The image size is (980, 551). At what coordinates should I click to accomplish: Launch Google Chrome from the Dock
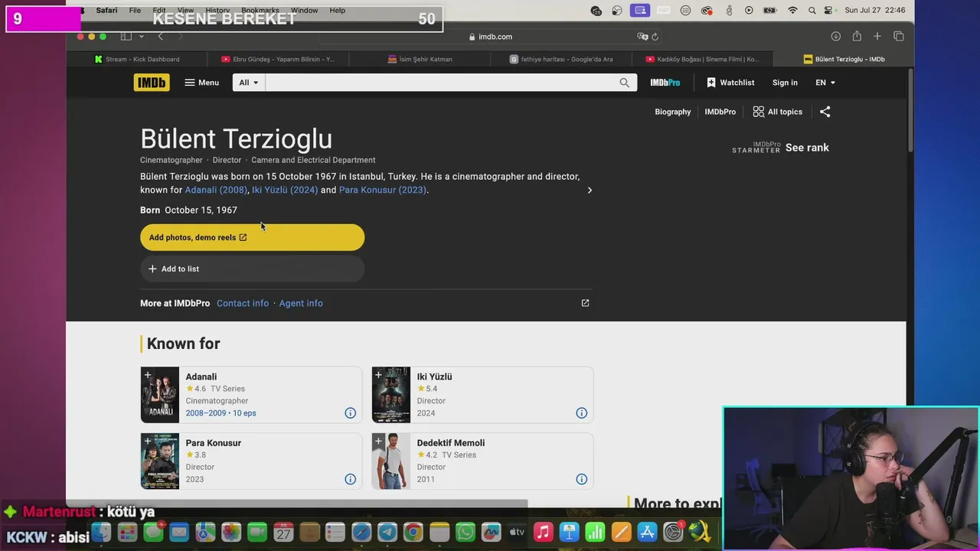[x=413, y=532]
